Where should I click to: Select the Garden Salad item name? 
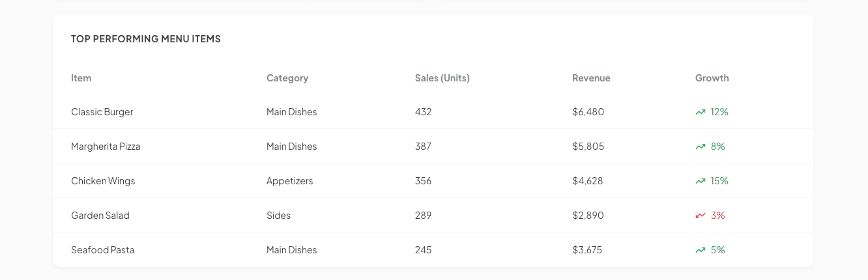coord(100,216)
